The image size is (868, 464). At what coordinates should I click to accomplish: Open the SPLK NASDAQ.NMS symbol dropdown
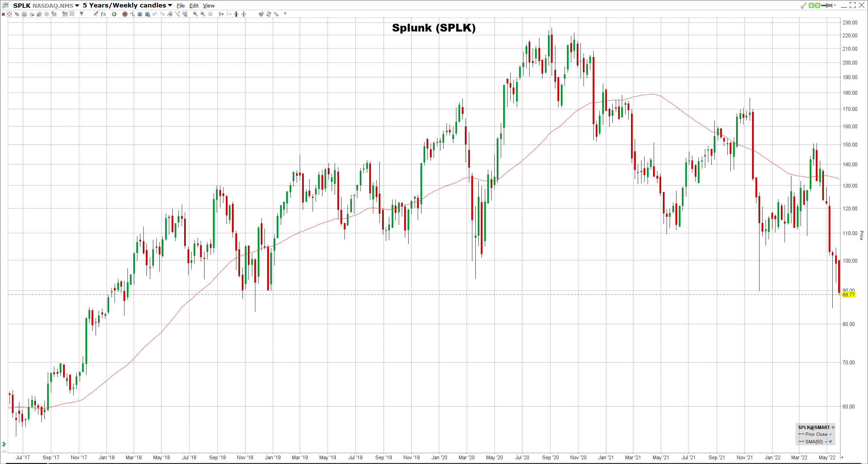click(x=77, y=5)
